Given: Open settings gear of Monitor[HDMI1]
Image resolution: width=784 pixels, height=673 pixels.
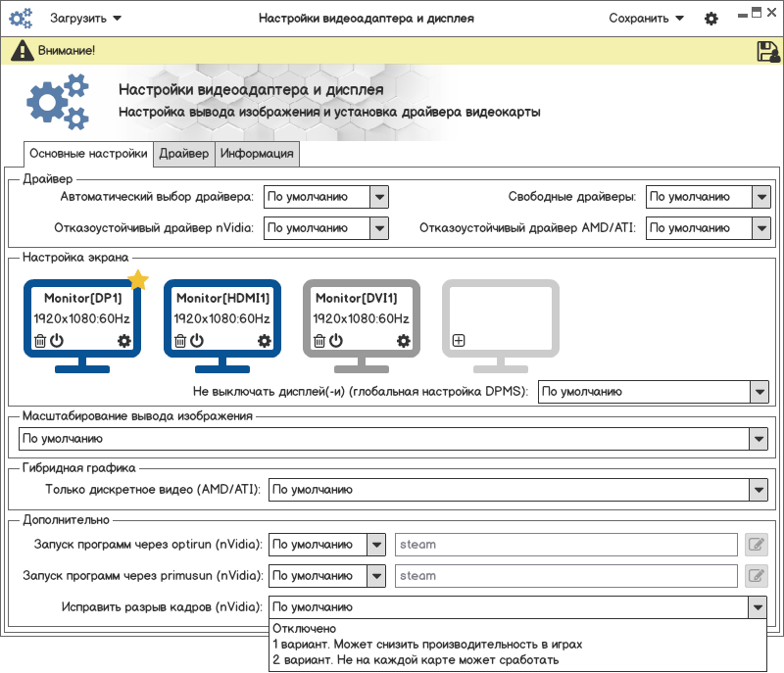Looking at the screenshot, I should click(x=264, y=341).
